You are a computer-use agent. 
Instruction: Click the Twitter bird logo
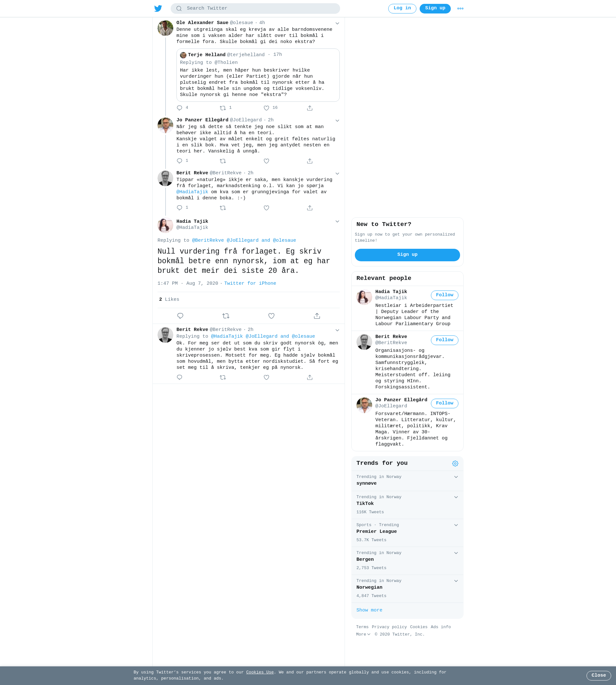(x=158, y=8)
